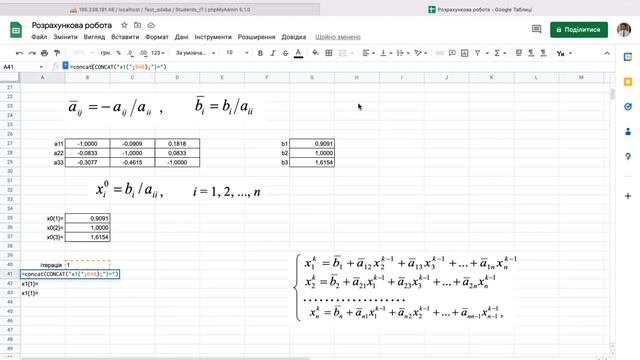
Task: Get add-ons via plus icon
Action: (x=628, y=196)
